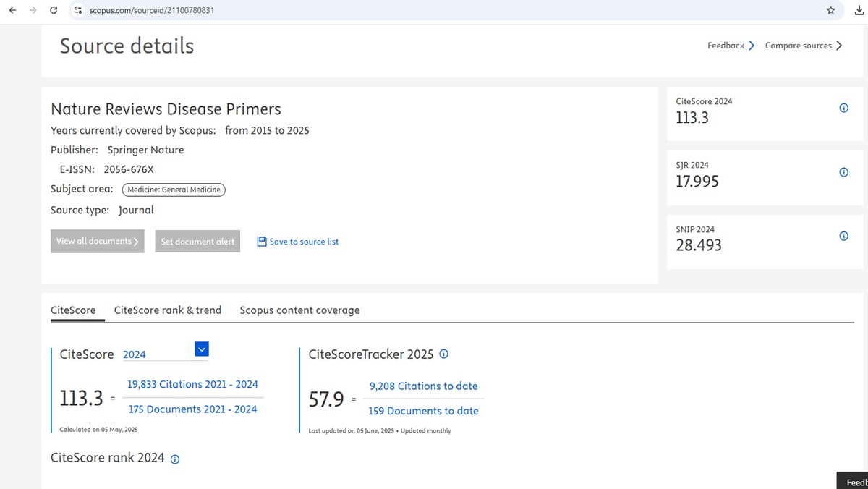Click the chevron next to Compare sources
Screen dimensions: 868x489
839,46
